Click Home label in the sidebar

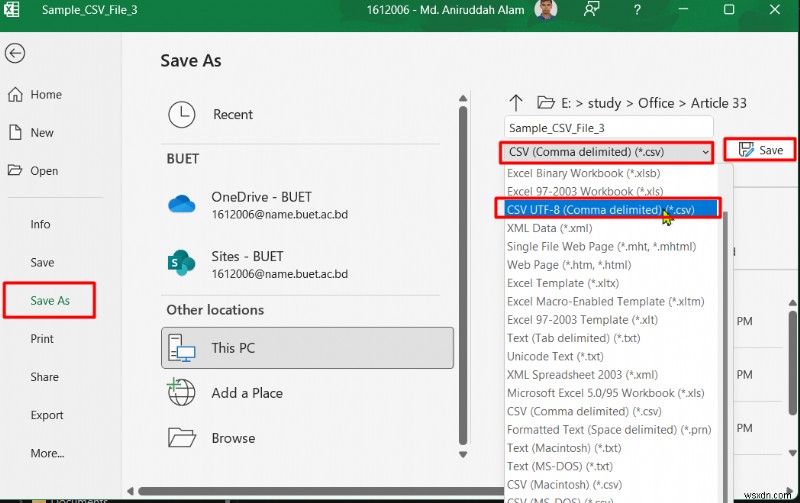pos(46,94)
